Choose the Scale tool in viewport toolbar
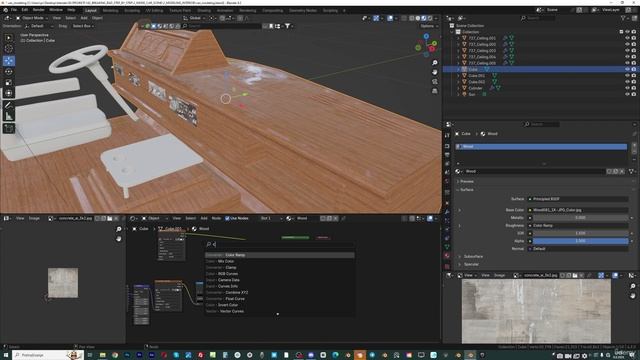Image resolution: width=640 pixels, height=360 pixels. point(9,82)
